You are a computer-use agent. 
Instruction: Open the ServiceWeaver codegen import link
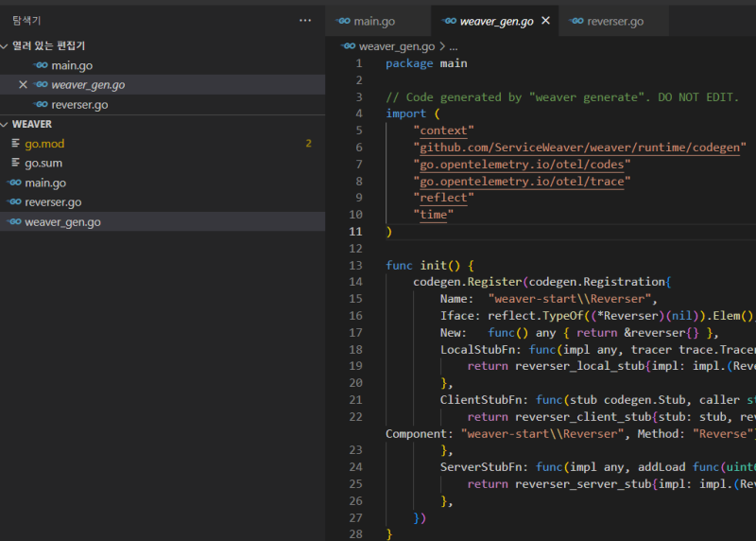580,148
